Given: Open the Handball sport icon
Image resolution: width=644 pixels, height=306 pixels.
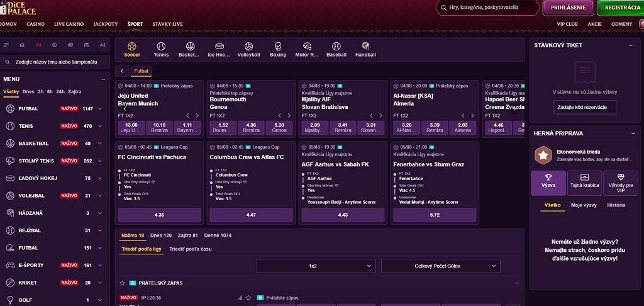Looking at the screenshot, I should tap(365, 46).
